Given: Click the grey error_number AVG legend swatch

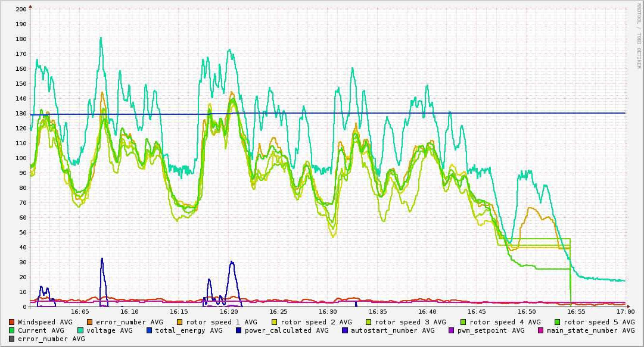Looking at the screenshot, I should click(12, 339).
